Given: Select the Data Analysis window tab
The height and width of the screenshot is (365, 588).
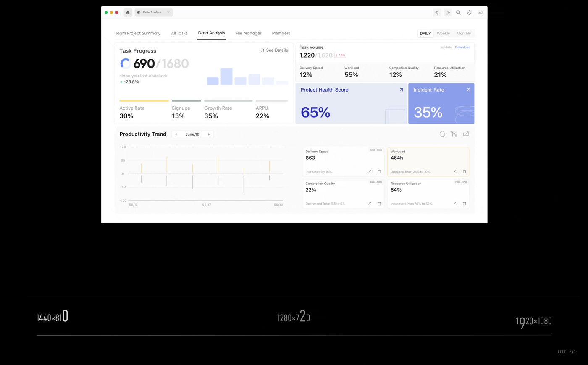Looking at the screenshot, I should pyautogui.click(x=153, y=13).
